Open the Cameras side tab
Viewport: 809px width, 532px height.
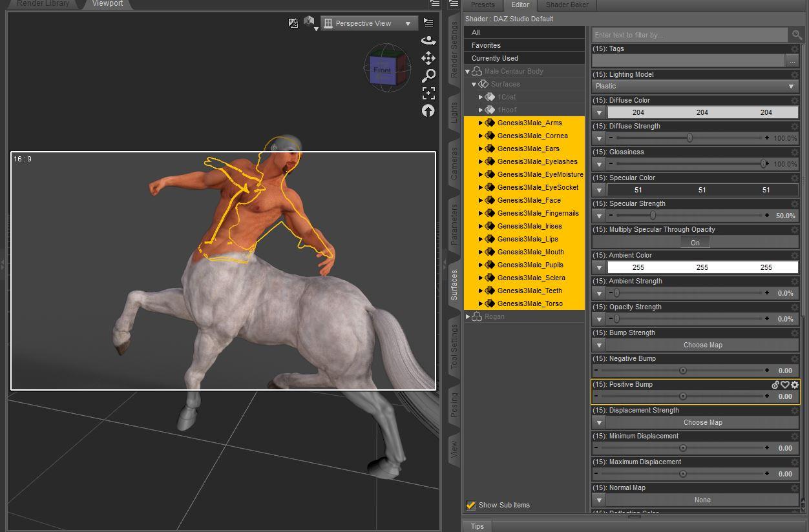[x=454, y=164]
